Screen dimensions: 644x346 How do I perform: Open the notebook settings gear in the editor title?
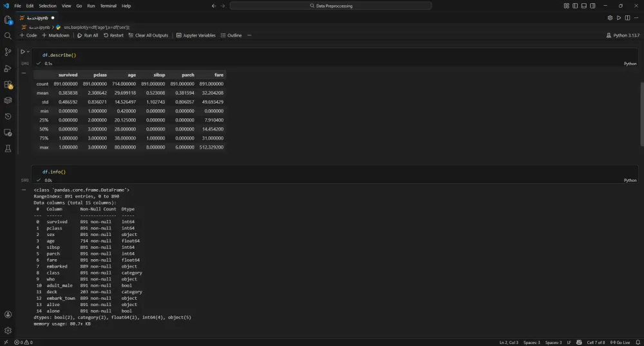pos(610,18)
